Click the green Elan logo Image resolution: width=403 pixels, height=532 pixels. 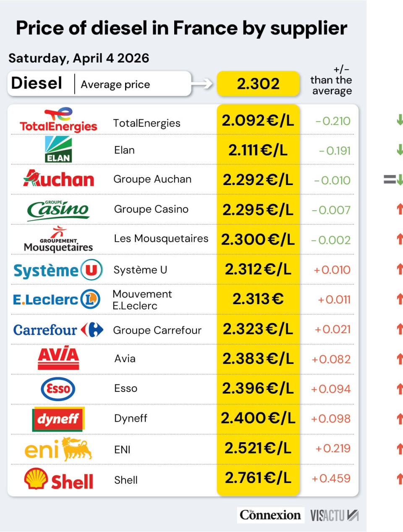coord(58,149)
